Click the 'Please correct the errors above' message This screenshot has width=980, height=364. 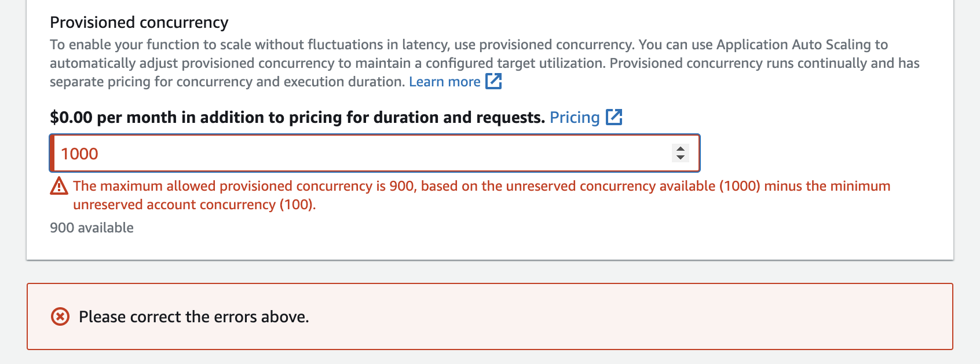[x=193, y=316]
